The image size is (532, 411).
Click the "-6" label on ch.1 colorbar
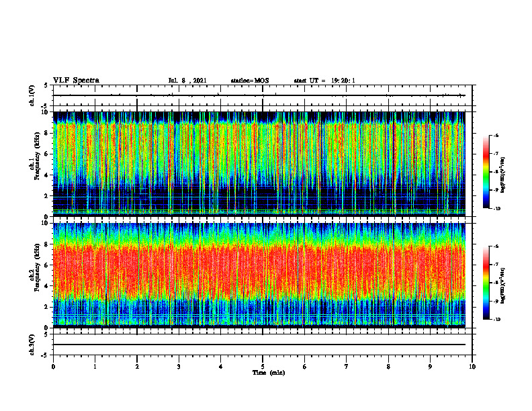[496, 135]
